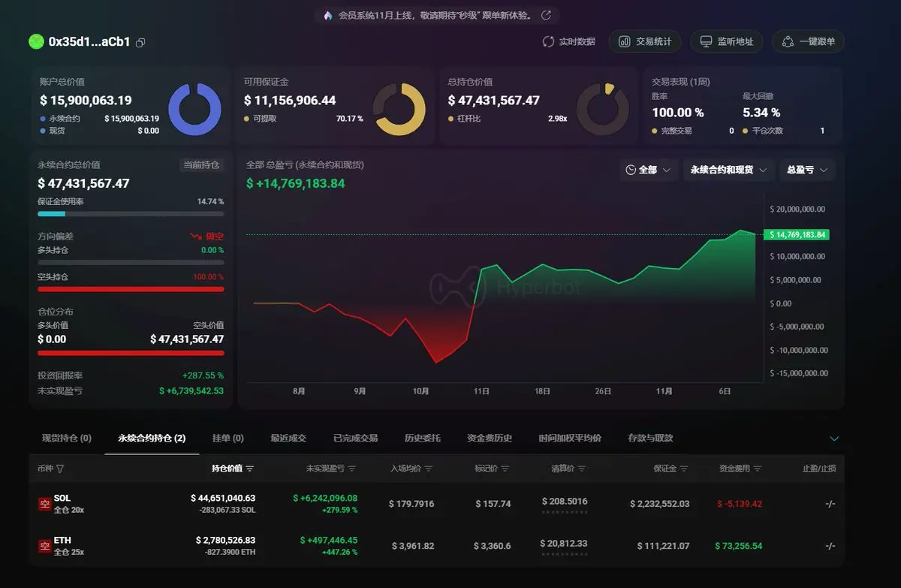
Task: Click the 偏空 bearish trend indicator
Action: (206, 236)
